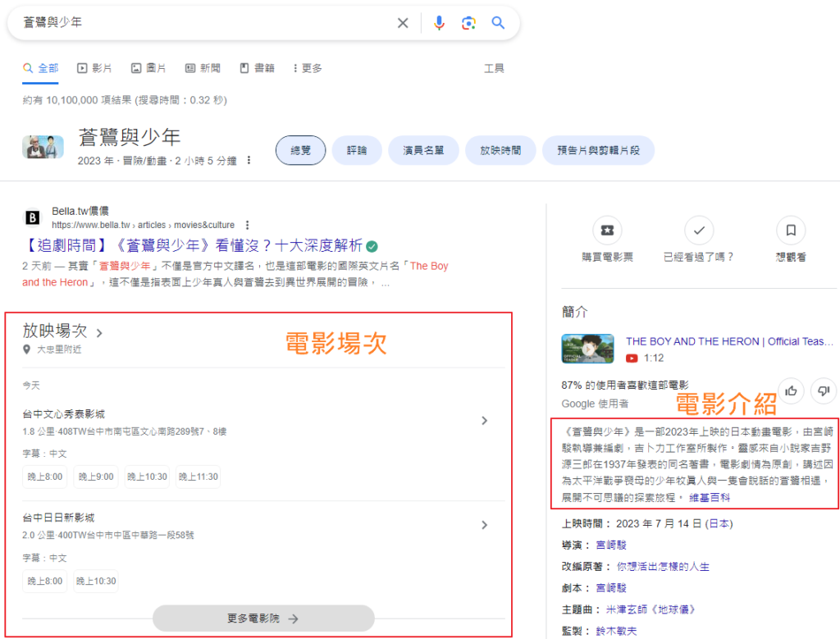Open theme song 米津玄師《地球儀》 link
This screenshot has width=840, height=639.
click(x=651, y=609)
